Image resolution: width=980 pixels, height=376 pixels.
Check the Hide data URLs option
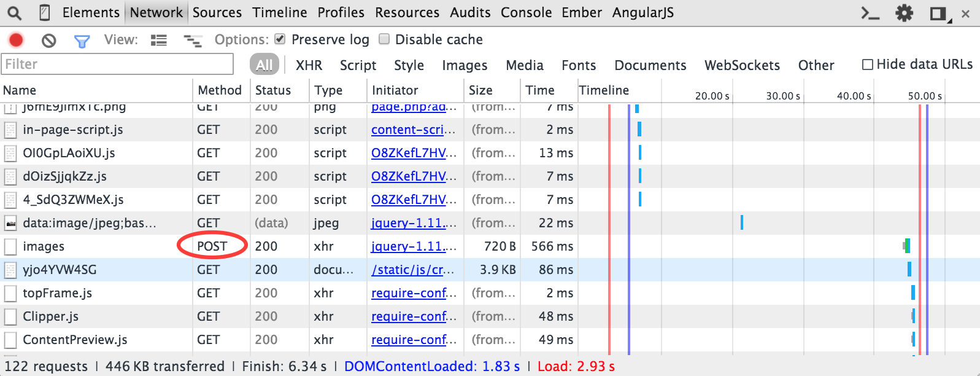(868, 65)
